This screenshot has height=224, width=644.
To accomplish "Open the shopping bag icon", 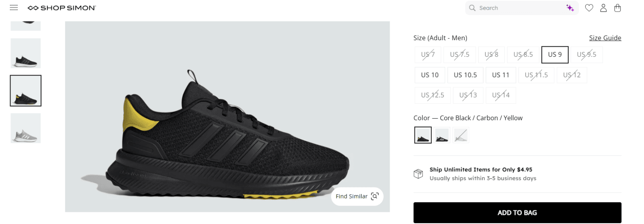I will tap(617, 8).
